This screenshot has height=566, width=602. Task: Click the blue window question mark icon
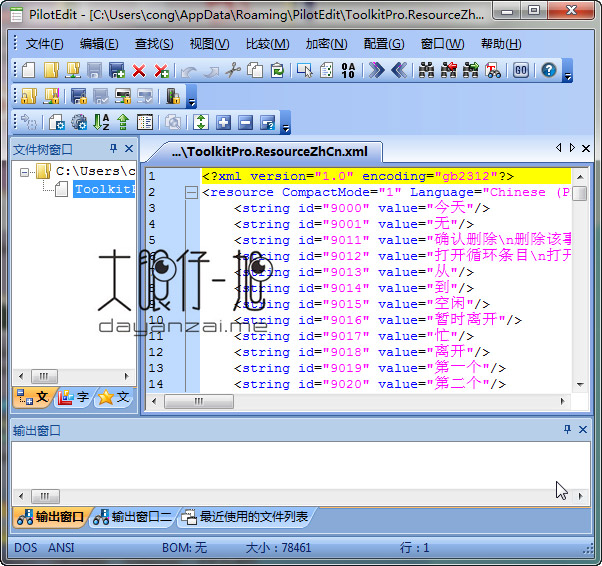pos(268,122)
